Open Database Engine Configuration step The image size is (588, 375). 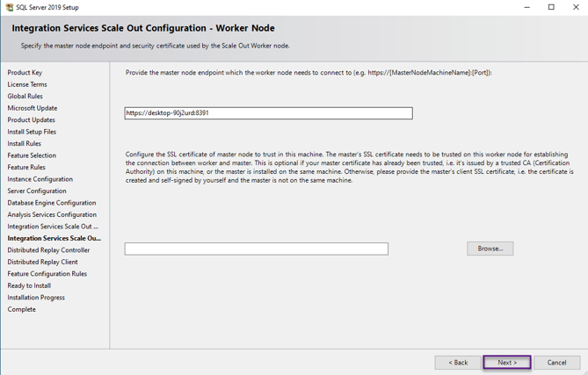click(52, 203)
